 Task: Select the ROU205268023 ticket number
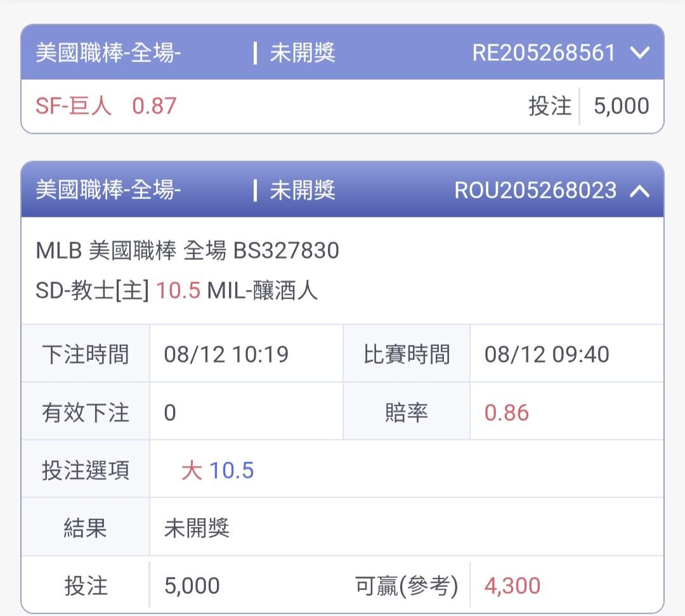click(535, 190)
